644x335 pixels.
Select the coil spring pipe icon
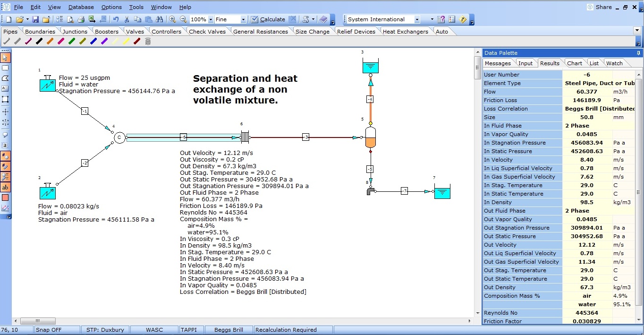(x=148, y=41)
